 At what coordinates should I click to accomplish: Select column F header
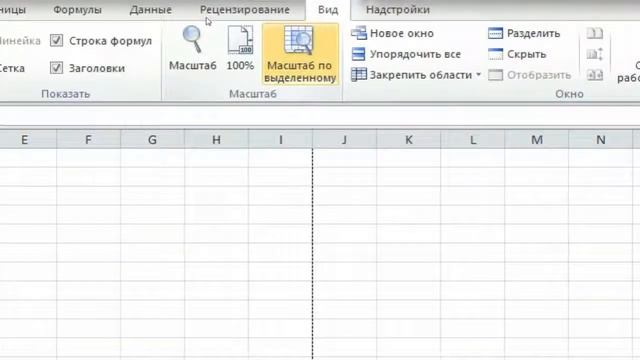(x=88, y=140)
